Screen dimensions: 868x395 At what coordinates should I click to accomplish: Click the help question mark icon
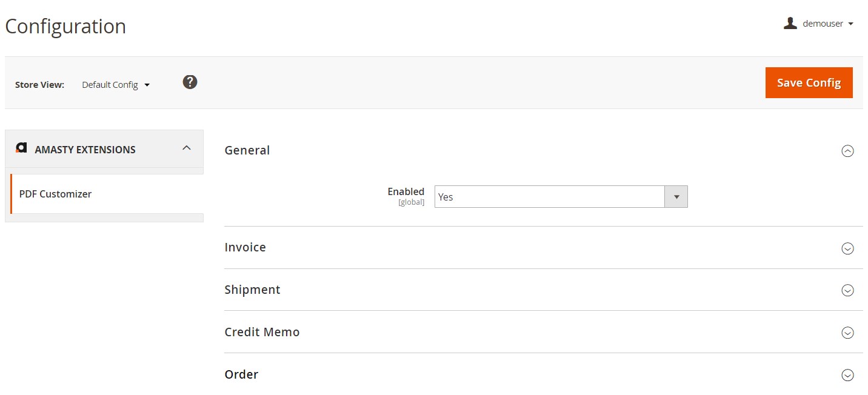(190, 82)
